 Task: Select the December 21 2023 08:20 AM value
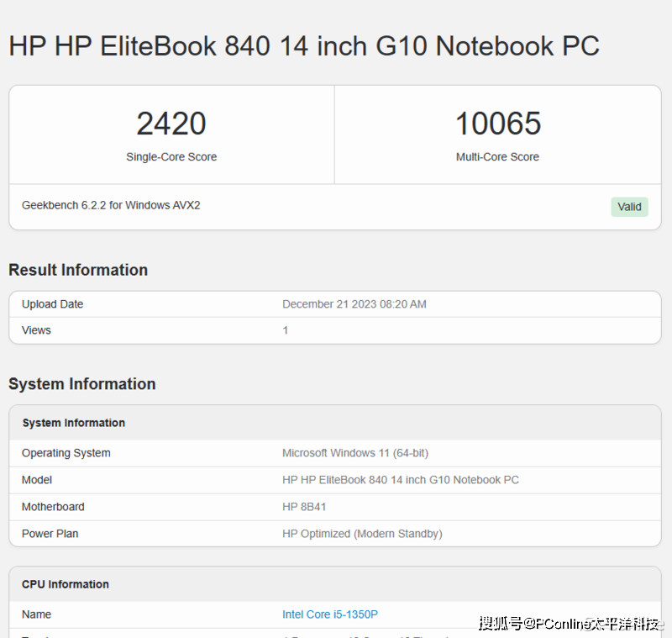pos(354,304)
